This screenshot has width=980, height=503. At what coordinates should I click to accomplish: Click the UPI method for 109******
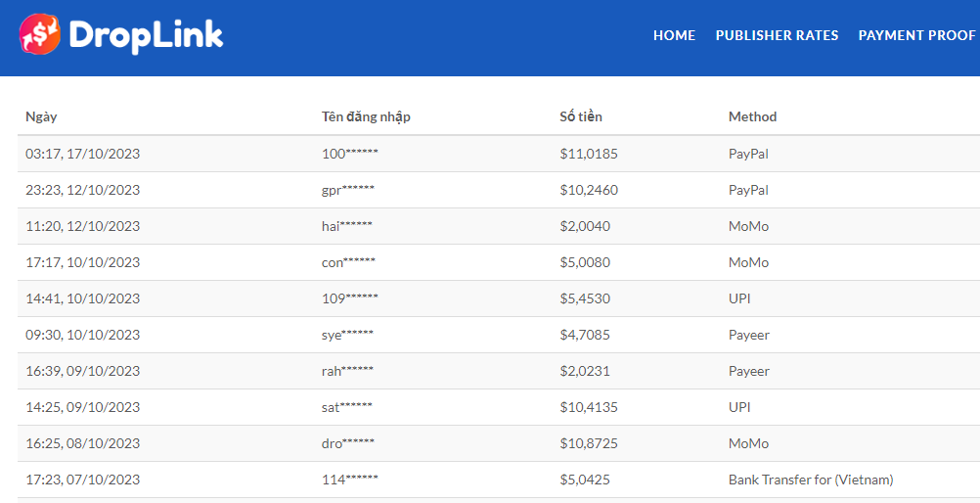coord(739,298)
